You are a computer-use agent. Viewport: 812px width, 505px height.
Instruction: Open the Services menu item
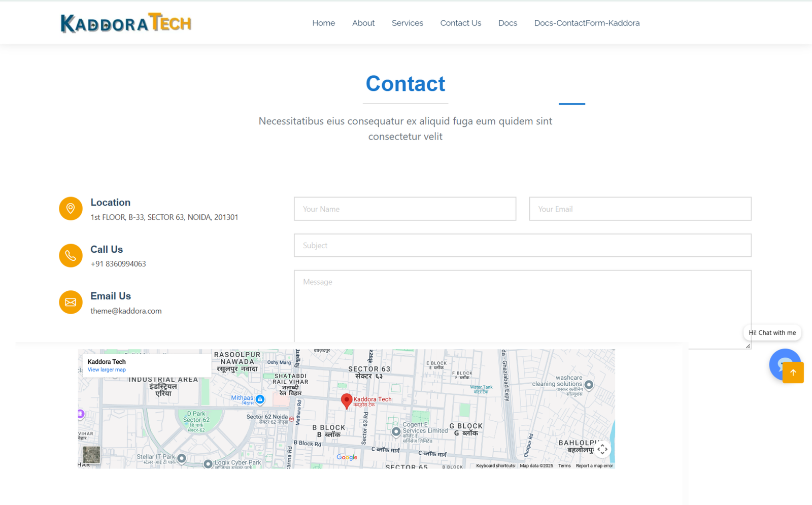(x=407, y=23)
